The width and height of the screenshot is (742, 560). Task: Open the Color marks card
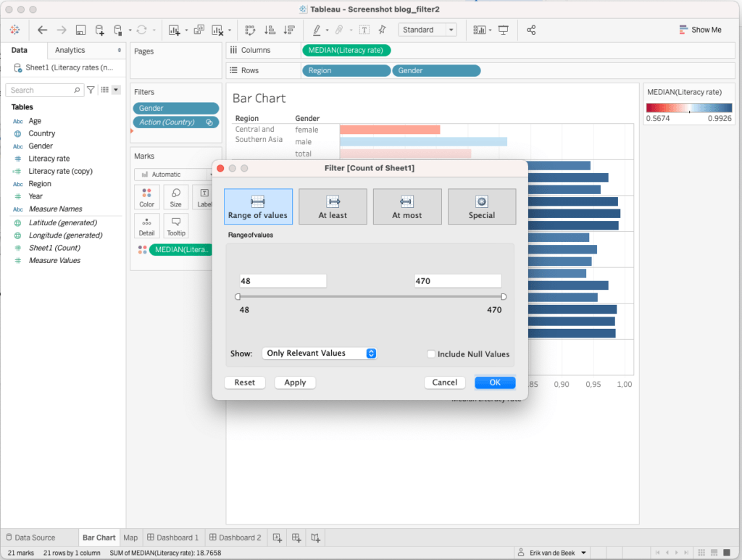(146, 197)
